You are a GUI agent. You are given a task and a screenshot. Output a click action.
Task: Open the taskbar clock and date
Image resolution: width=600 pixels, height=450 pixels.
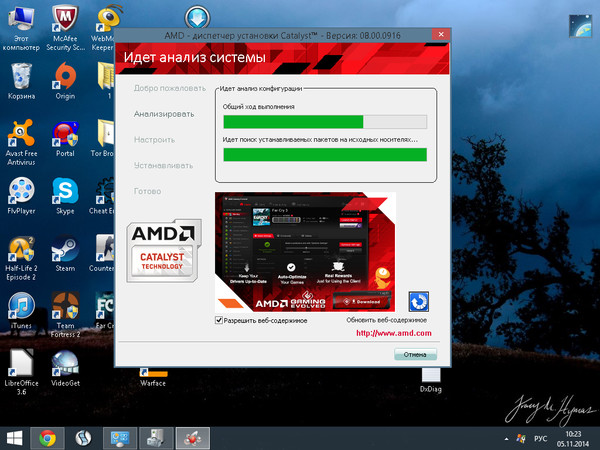coord(573,439)
